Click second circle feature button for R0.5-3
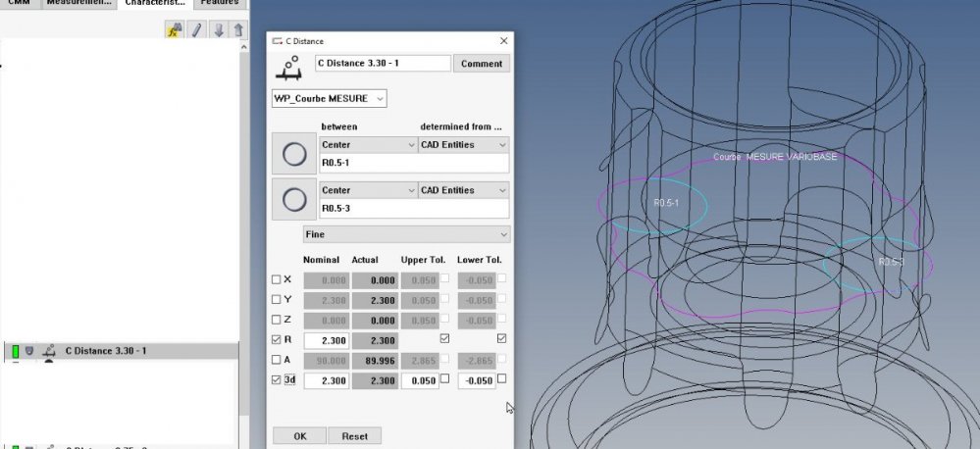The width and height of the screenshot is (980, 449). [294, 200]
